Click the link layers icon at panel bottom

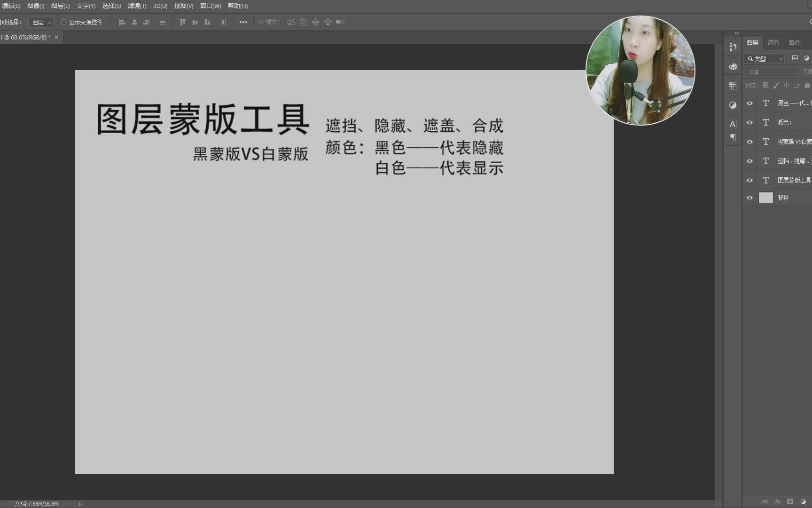click(765, 501)
